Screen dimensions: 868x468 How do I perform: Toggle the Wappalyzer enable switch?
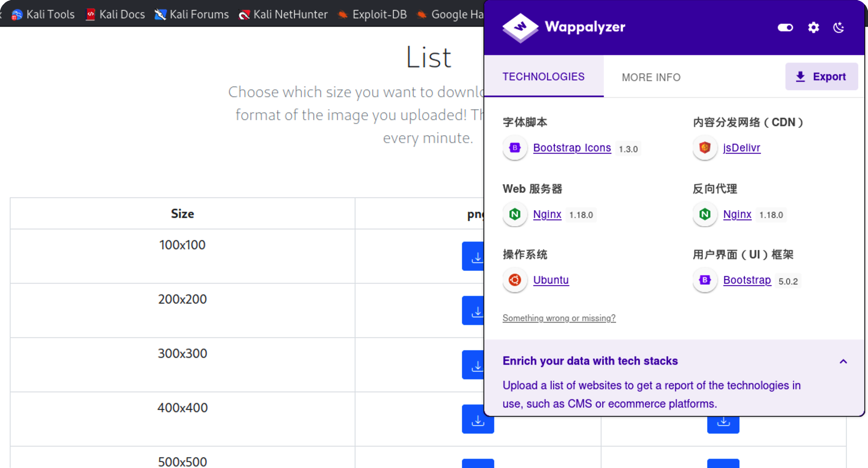pos(785,28)
